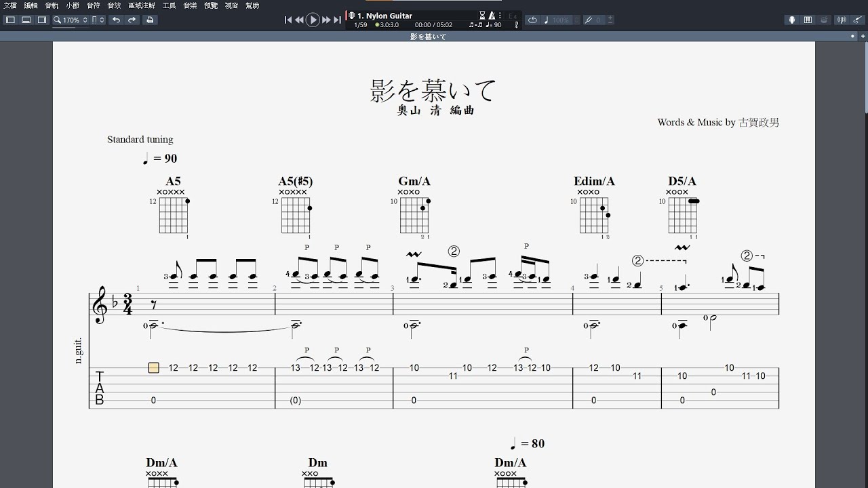Click the dot icon on the tab bar

(x=853, y=36)
